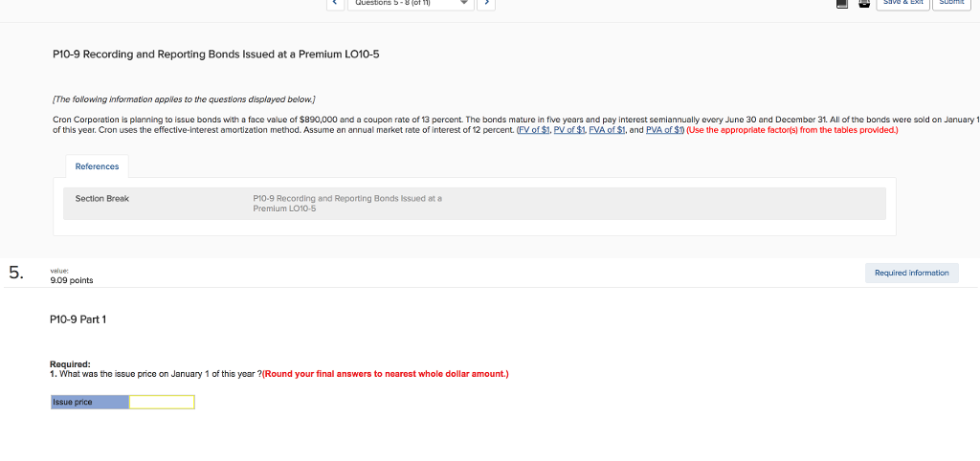This screenshot has height=461, width=980.
Task: Click the Save & Exit button
Action: tap(904, 4)
